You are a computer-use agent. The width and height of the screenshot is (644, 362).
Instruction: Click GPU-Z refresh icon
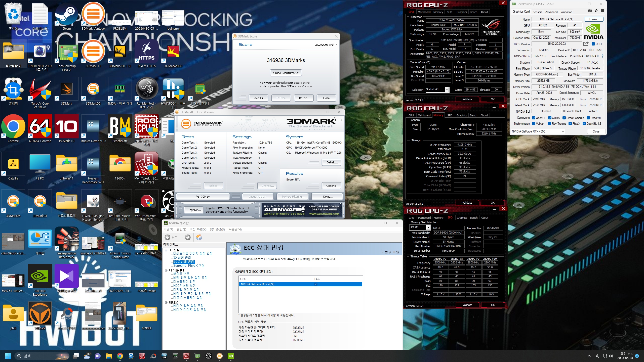pos(596,11)
